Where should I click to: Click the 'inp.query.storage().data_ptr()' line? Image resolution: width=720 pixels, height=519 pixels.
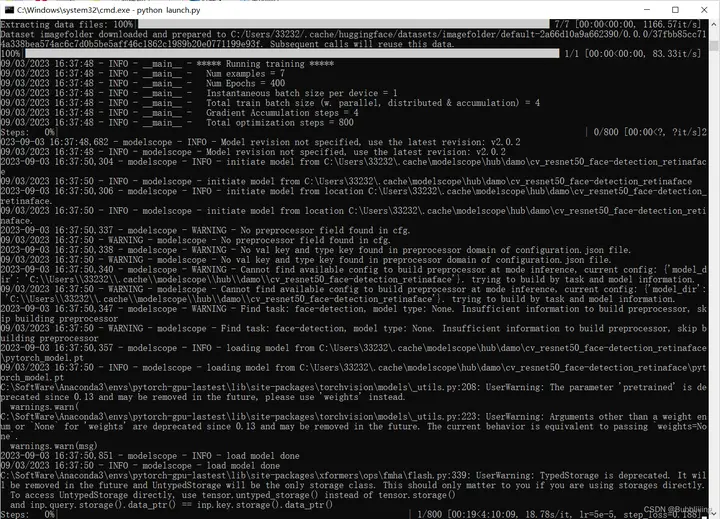[x=172, y=504]
